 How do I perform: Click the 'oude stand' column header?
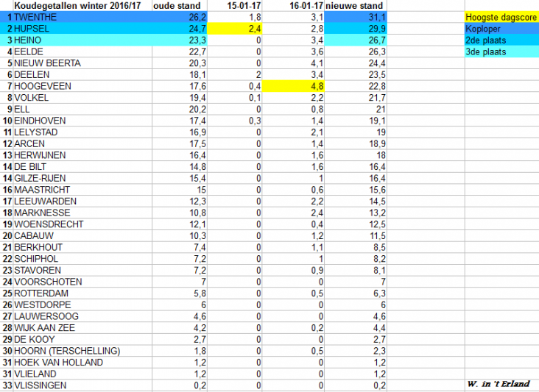[180, 5]
